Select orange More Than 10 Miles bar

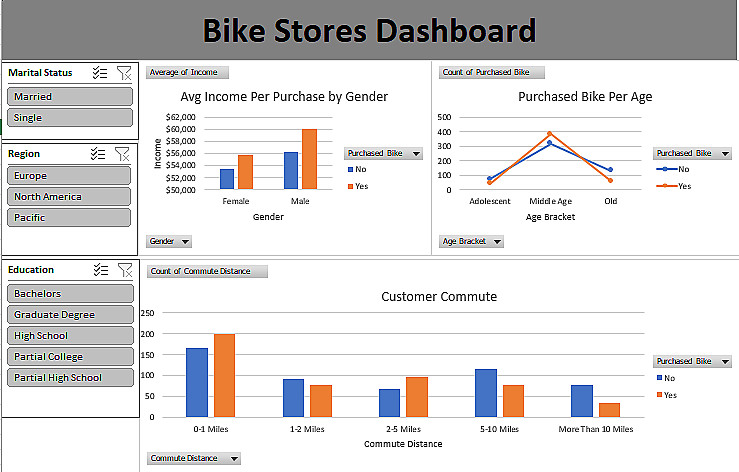(x=609, y=410)
